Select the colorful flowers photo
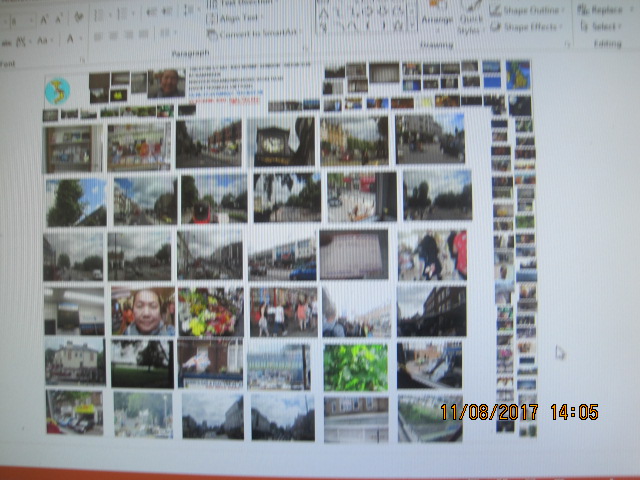Viewport: 640px width, 480px height. click(x=211, y=312)
